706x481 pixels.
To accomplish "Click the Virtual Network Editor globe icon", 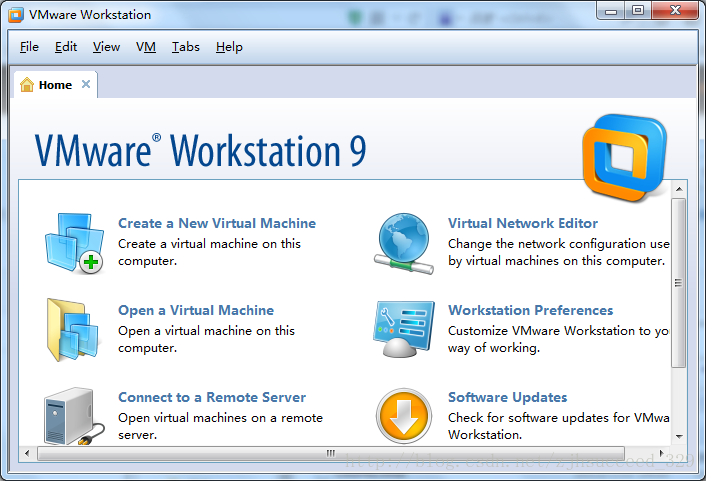I will pos(404,243).
